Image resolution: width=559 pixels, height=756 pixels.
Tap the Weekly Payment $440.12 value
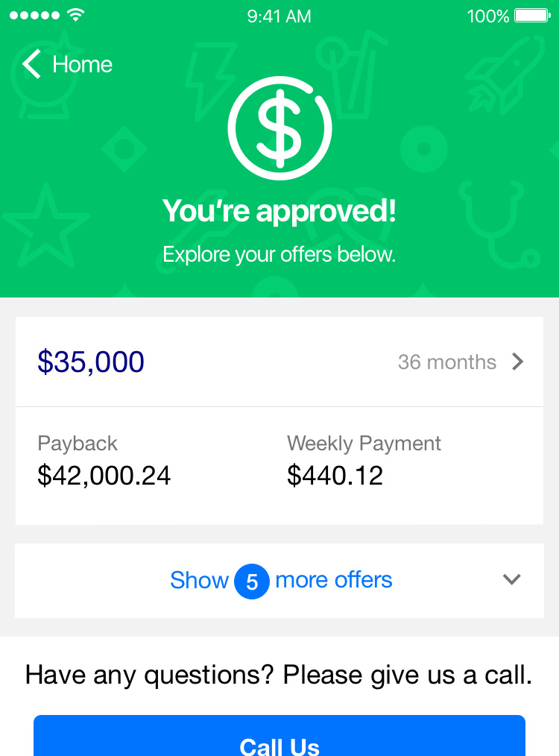pos(335,476)
